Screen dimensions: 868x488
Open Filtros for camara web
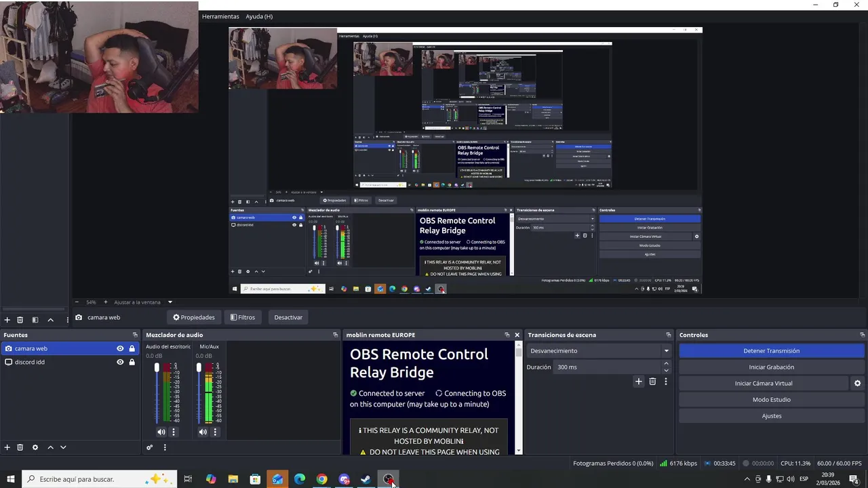(243, 317)
